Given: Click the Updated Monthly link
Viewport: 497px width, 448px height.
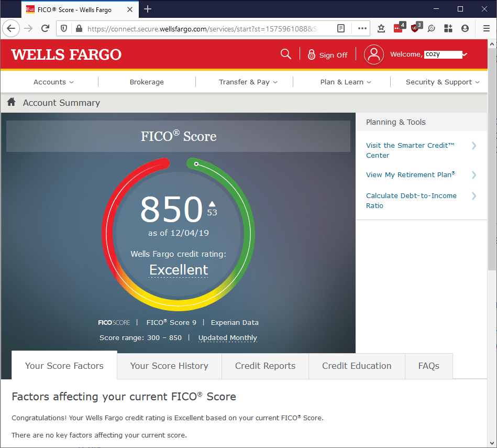Looking at the screenshot, I should click(228, 337).
